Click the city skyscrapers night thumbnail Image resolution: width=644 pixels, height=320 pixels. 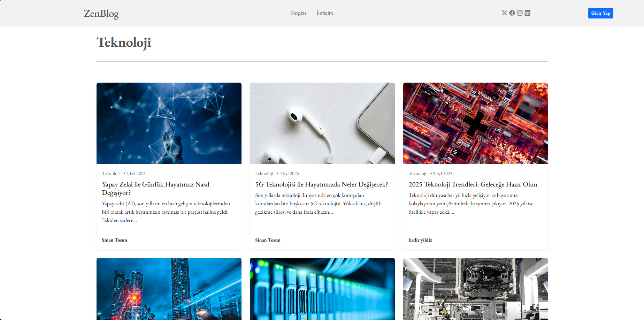click(169, 289)
